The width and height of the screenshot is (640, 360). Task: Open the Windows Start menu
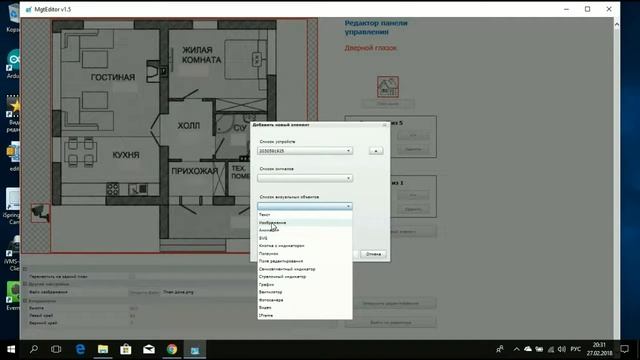[11, 349]
